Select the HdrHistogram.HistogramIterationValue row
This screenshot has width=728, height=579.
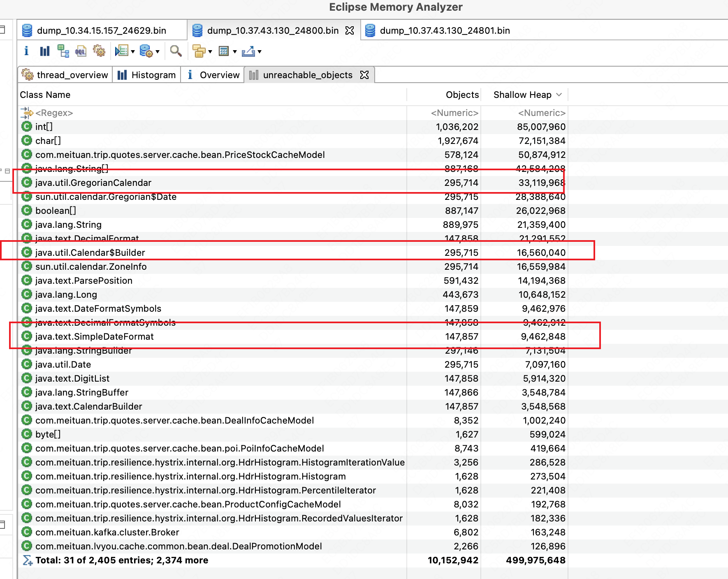tap(293, 462)
